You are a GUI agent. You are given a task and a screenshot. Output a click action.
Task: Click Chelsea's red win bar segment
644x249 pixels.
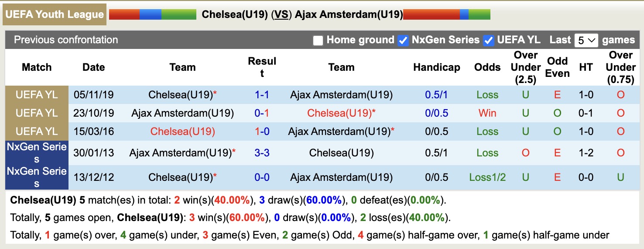124,14
